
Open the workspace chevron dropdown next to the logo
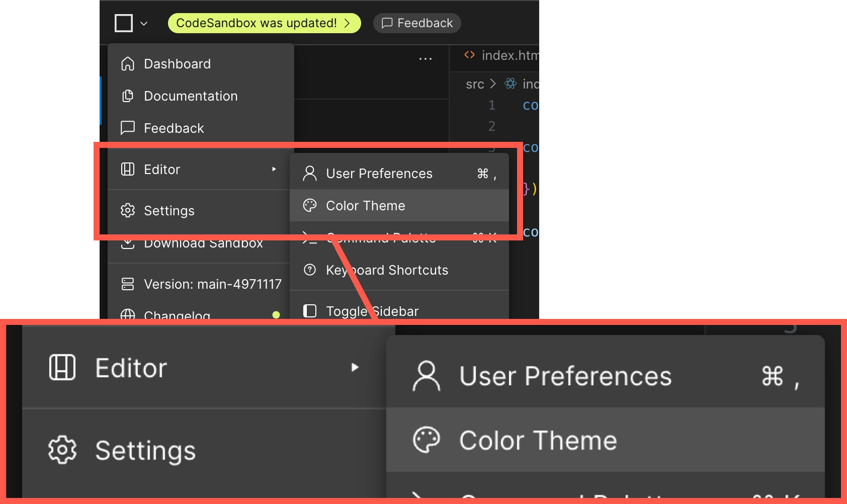point(144,23)
